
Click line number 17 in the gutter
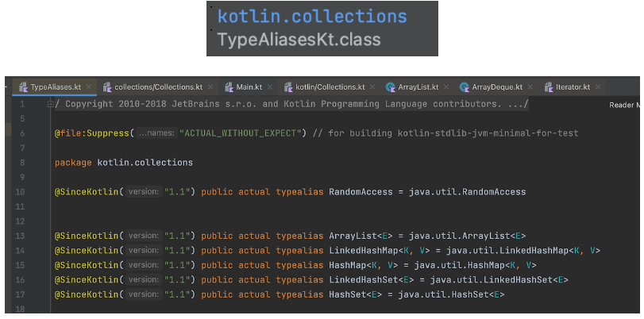click(x=20, y=294)
